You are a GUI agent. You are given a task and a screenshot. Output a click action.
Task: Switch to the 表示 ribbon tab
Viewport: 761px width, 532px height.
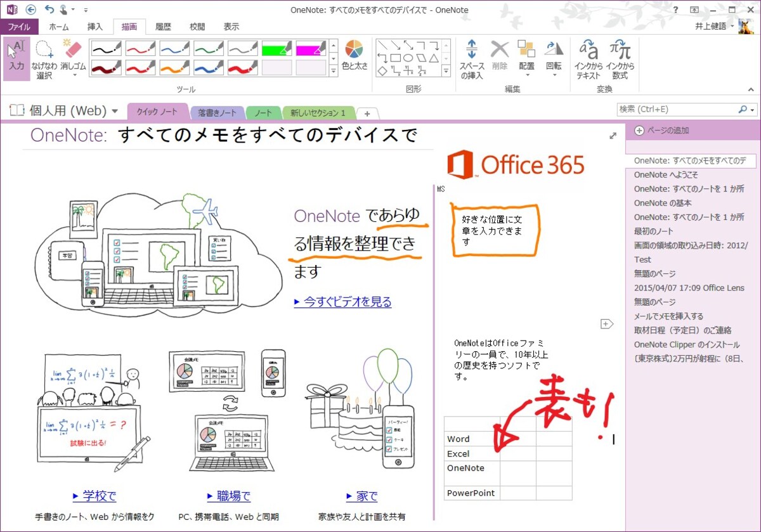(x=231, y=27)
